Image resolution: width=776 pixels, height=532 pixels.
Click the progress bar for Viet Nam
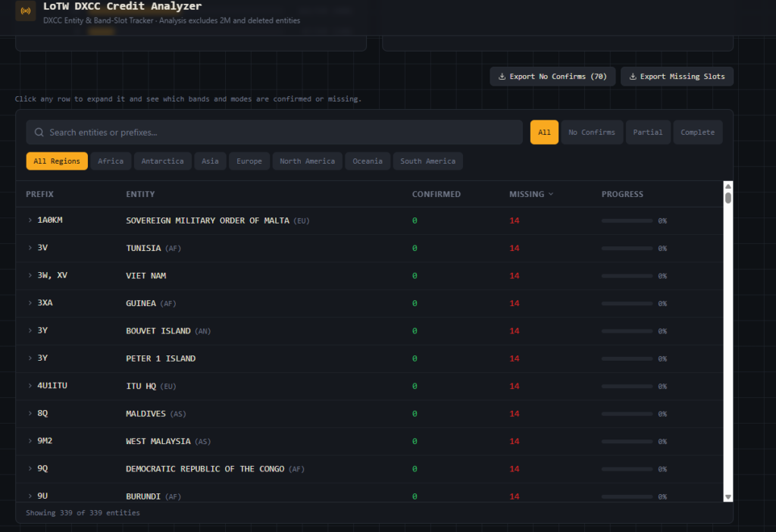coord(627,276)
